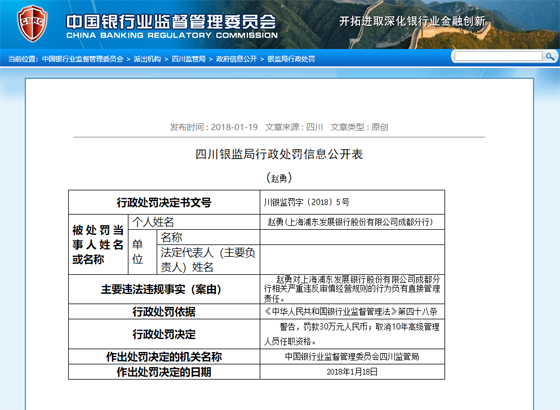
Task: Click the violation facts description cell
Action: [x=352, y=289]
